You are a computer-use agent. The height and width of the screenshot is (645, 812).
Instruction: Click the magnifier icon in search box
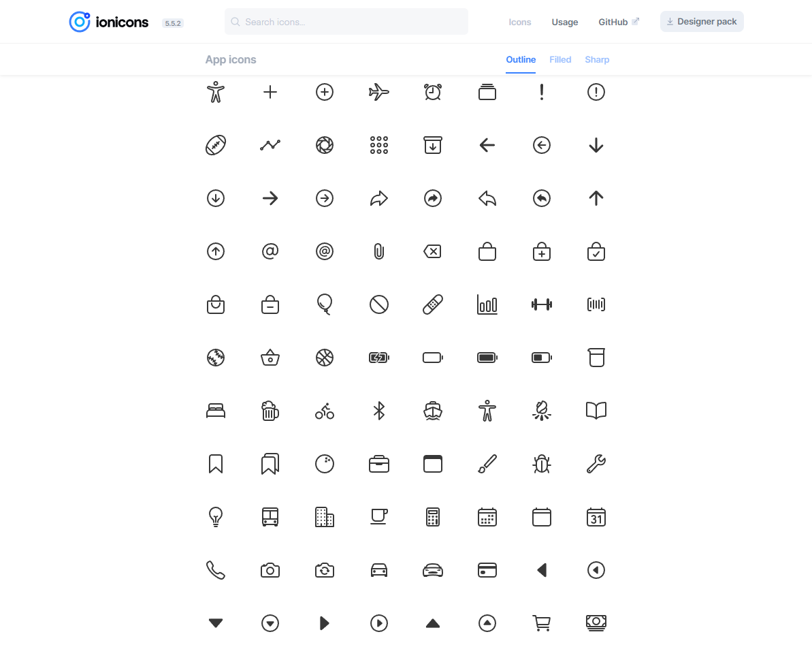pyautogui.click(x=235, y=22)
